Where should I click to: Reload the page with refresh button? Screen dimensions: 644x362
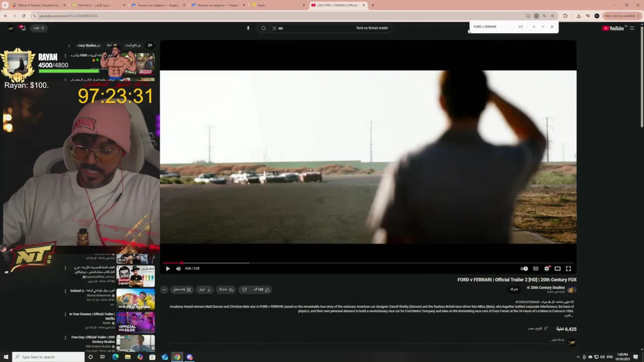pyautogui.click(x=23, y=16)
